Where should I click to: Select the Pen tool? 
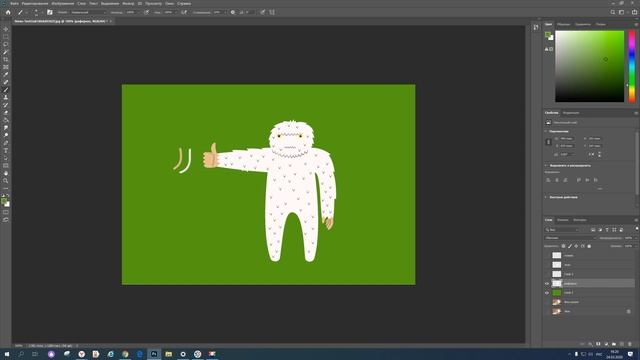pos(6,143)
